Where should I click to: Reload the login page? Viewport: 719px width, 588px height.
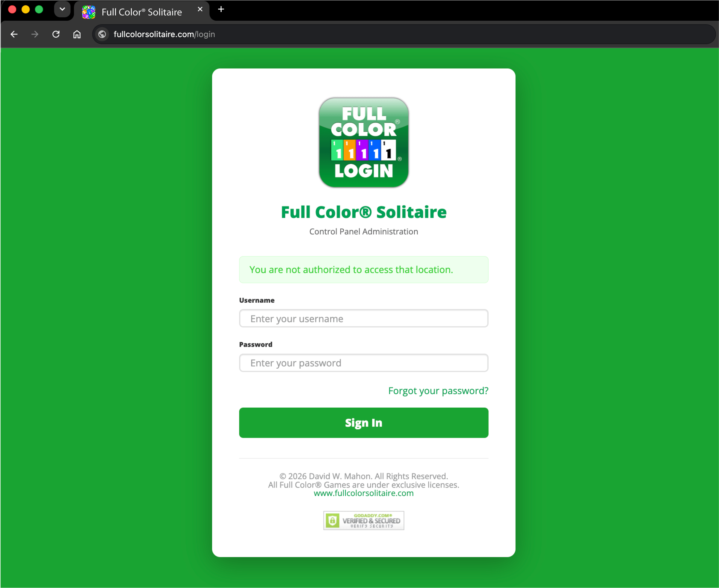coord(56,34)
